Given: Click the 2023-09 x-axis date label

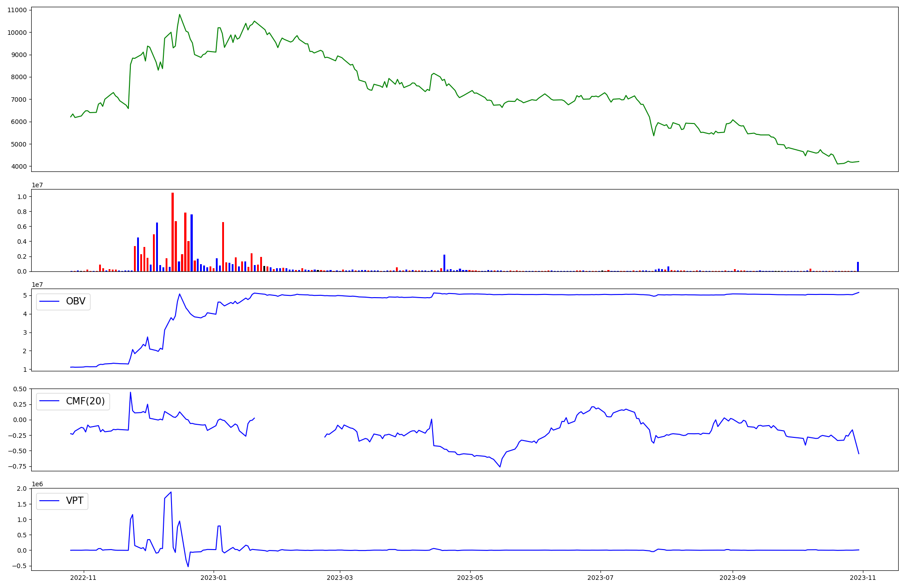Looking at the screenshot, I should pyautogui.click(x=732, y=578).
